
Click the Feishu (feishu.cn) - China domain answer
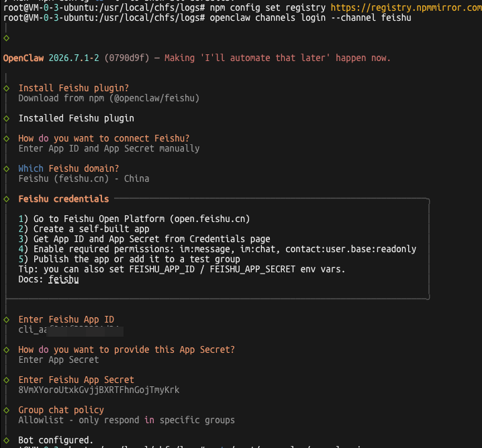pos(84,178)
